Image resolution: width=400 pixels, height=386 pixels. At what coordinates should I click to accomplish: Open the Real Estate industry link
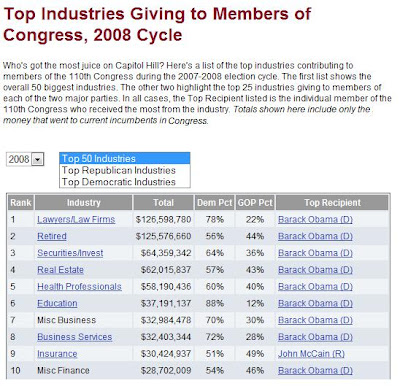coord(60,270)
